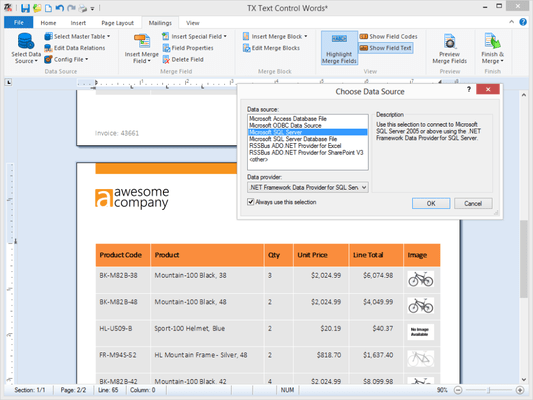Click the Print icon in quick access toolbar
Image resolution: width=533 pixels, height=400 pixels.
pyautogui.click(x=83, y=8)
